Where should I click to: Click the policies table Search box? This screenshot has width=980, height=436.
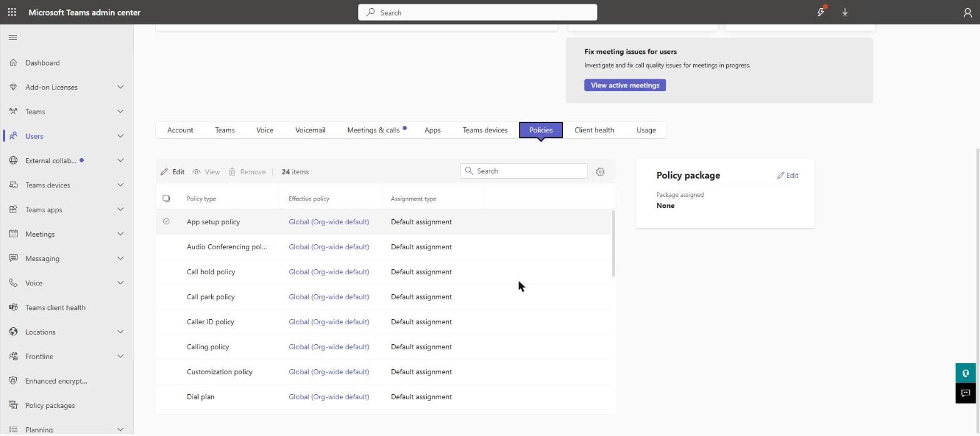tap(524, 171)
